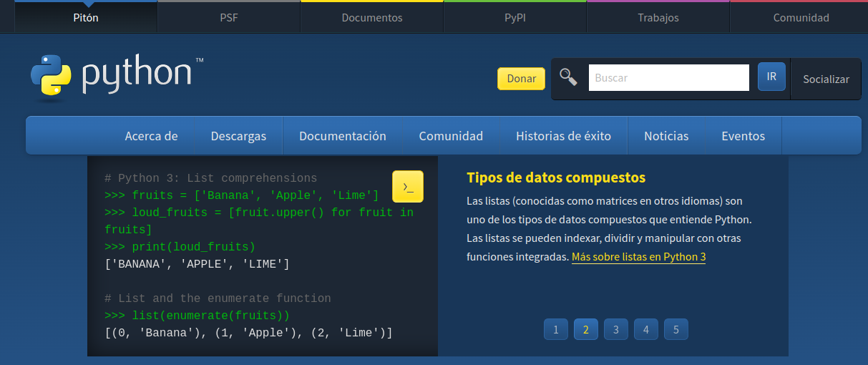Expand the Acerca de menu
Screen dimensions: 868x365
point(151,136)
